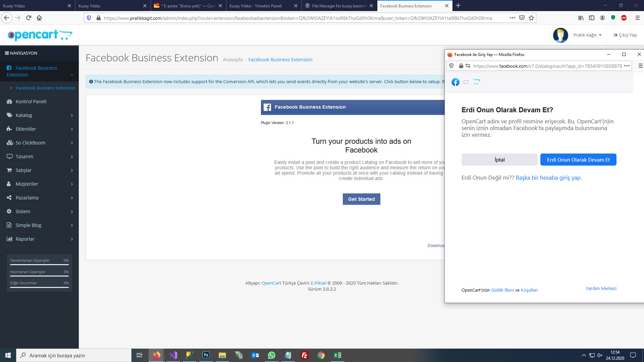This screenshot has width=644, height=362.
Task: Open Photoshop from the taskbar
Action: [206, 355]
